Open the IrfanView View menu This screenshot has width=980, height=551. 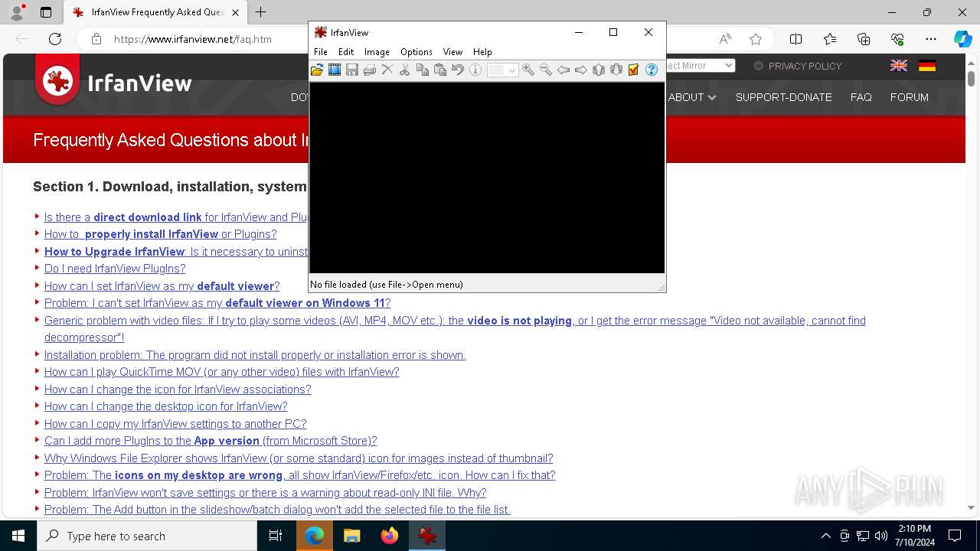tap(452, 51)
